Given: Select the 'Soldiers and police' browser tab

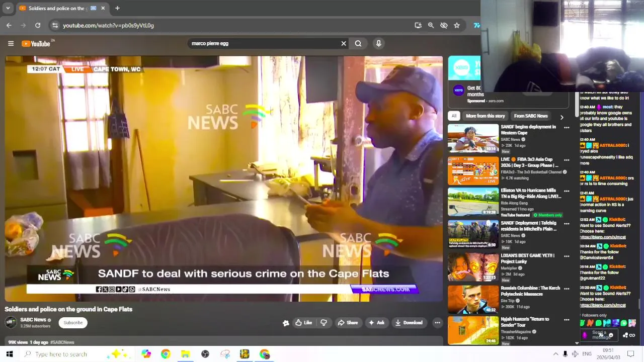Looking at the screenshot, I should coord(61,8).
